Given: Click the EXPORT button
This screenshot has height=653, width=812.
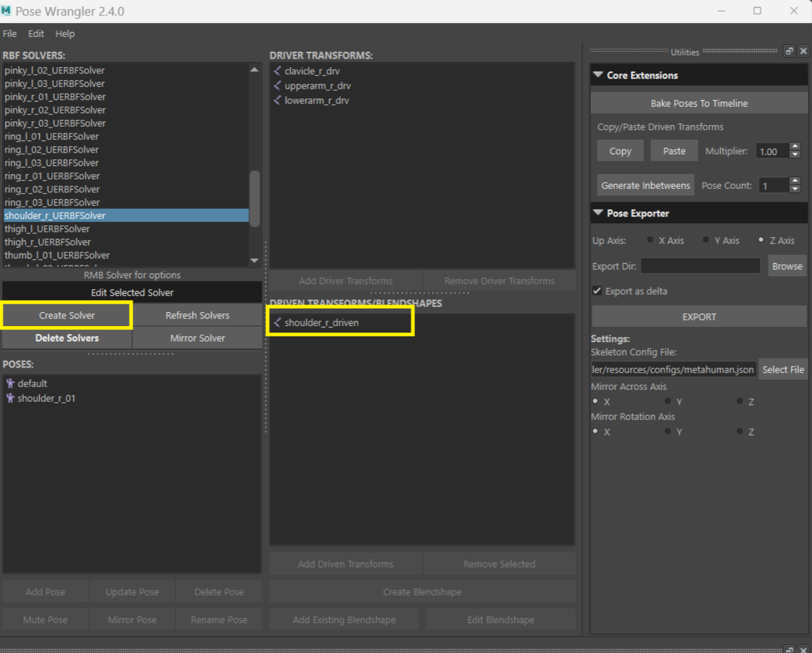Looking at the screenshot, I should 699,317.
